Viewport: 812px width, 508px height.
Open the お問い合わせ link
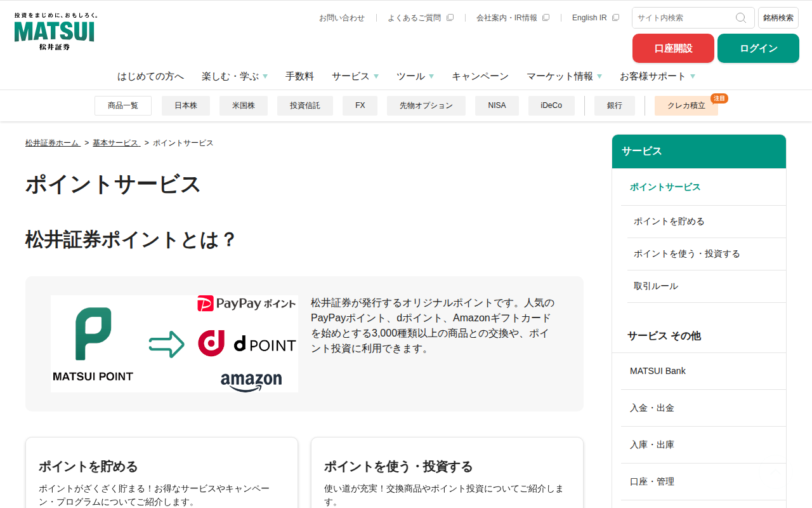pos(342,18)
